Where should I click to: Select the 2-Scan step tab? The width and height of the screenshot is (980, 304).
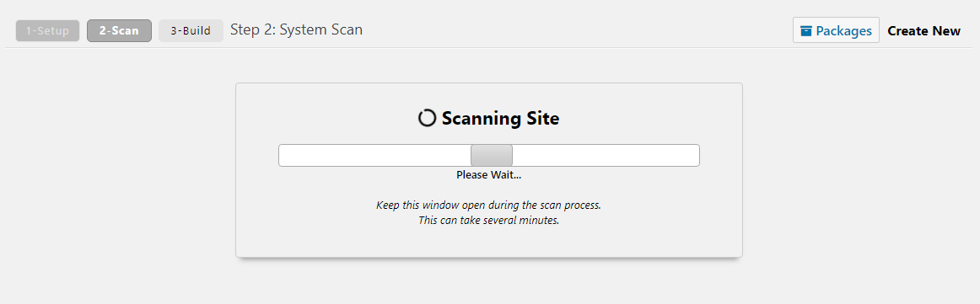coord(119,30)
